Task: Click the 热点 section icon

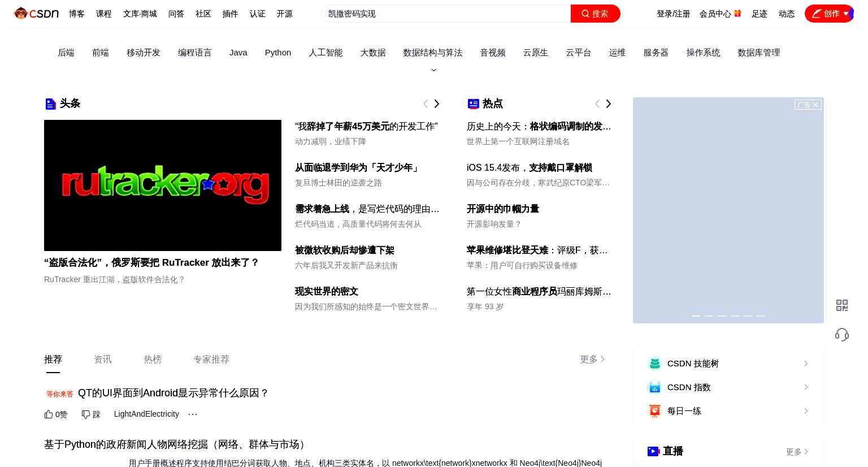Action: [474, 104]
